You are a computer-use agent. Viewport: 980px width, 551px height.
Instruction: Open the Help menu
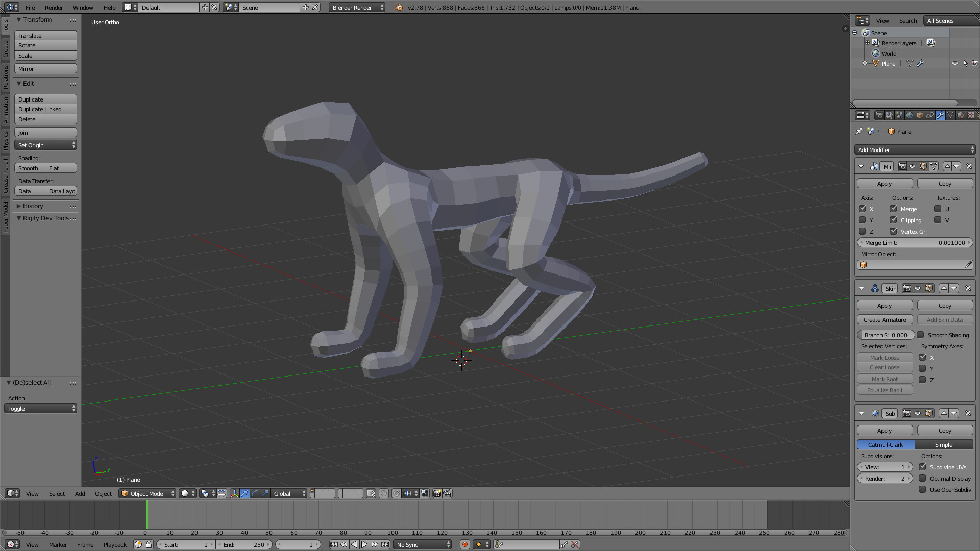tap(109, 8)
